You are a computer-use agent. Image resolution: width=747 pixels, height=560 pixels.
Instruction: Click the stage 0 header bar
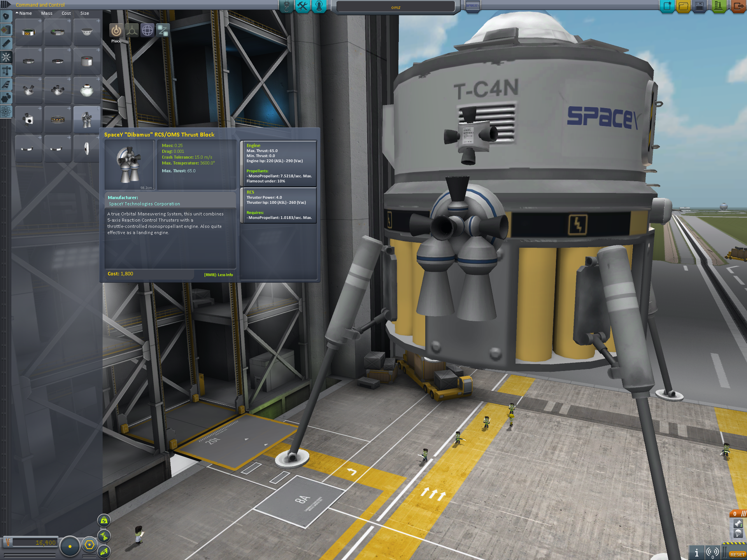(x=738, y=514)
